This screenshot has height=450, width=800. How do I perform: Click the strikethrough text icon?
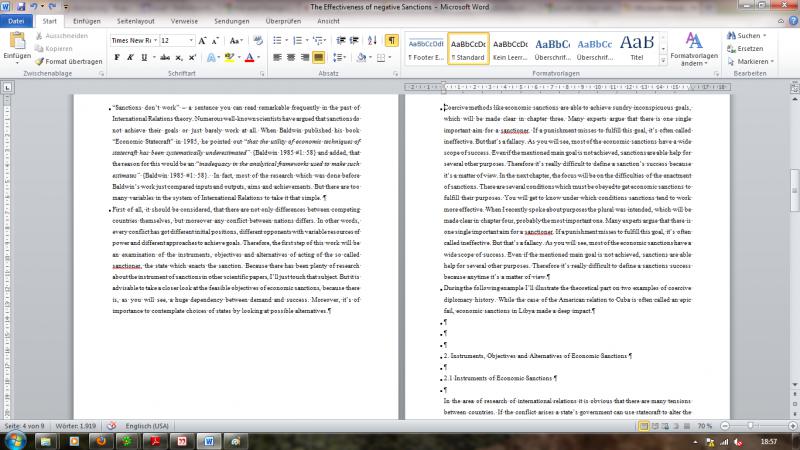click(x=165, y=58)
